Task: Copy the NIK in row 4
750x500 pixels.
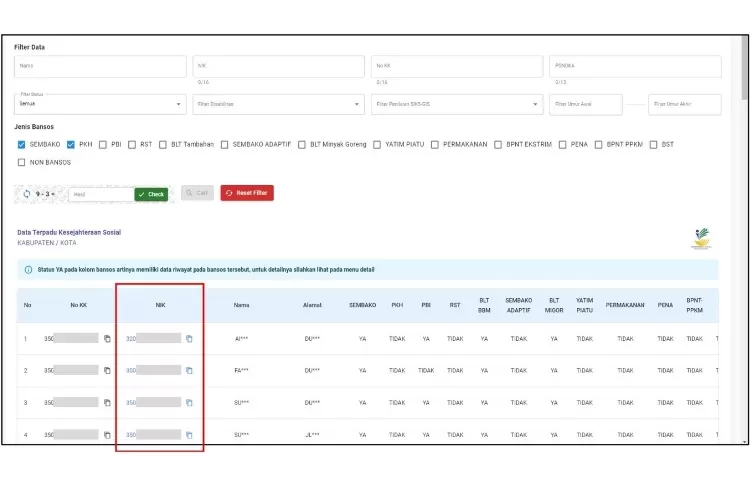Action: 189,435
